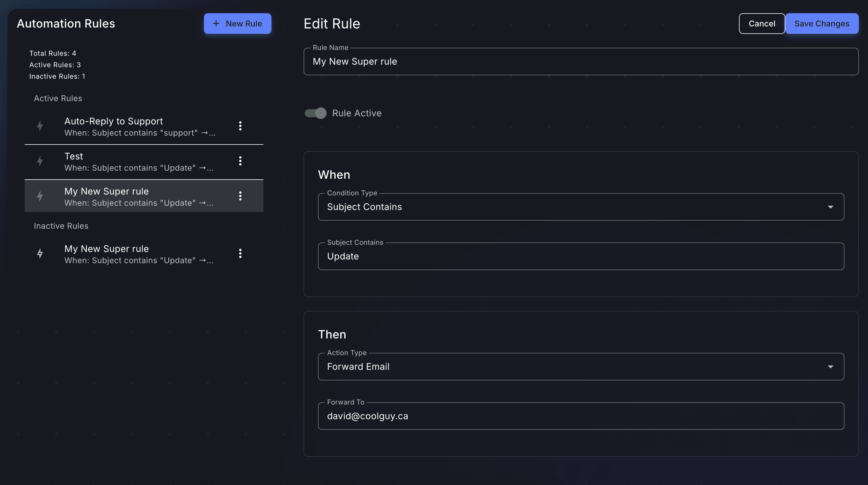Click the New Rule button
The width and height of the screenshot is (868, 485).
tap(238, 24)
